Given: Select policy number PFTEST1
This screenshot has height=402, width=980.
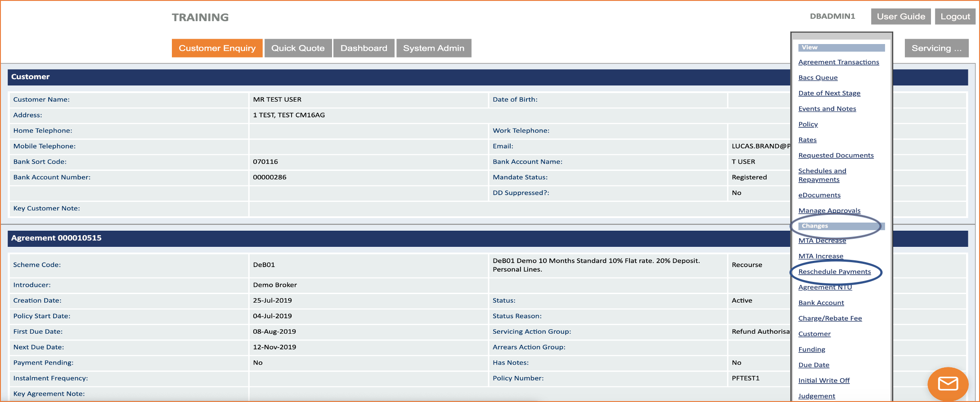Looking at the screenshot, I should tap(746, 378).
